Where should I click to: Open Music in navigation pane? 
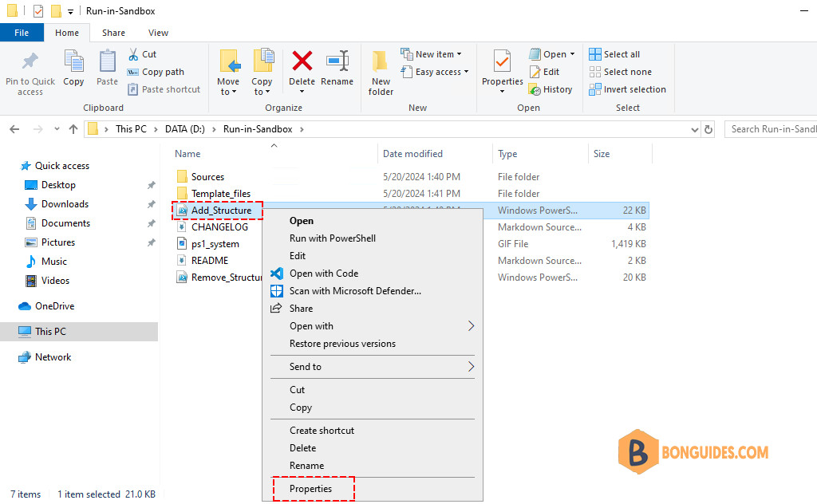(53, 262)
